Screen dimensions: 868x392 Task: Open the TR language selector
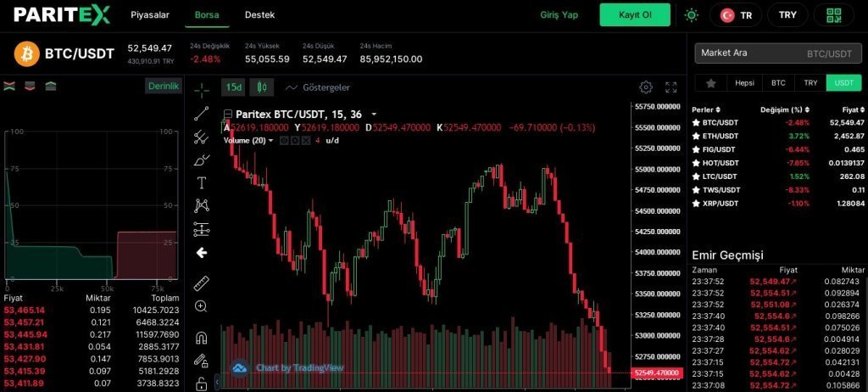[x=736, y=15]
